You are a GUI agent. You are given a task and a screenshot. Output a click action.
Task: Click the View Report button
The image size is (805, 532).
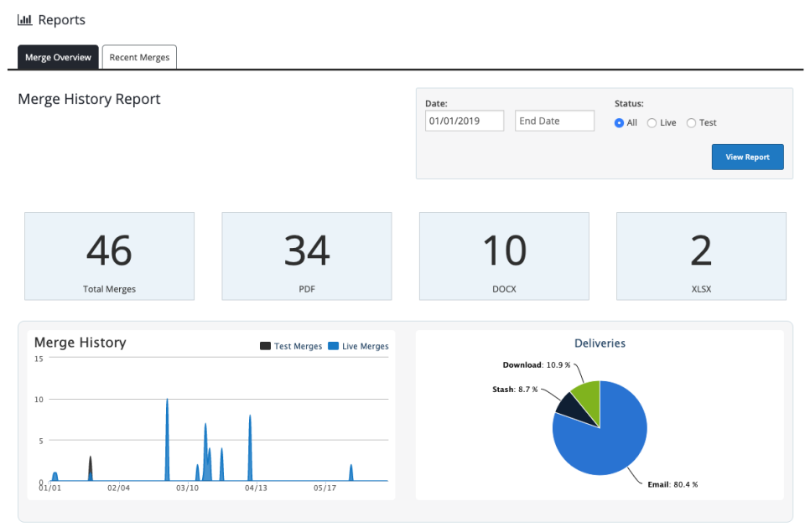pos(747,157)
